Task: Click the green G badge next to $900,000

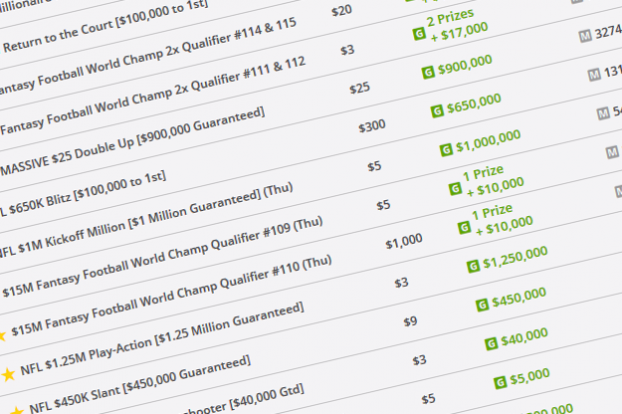Action: coord(428,73)
